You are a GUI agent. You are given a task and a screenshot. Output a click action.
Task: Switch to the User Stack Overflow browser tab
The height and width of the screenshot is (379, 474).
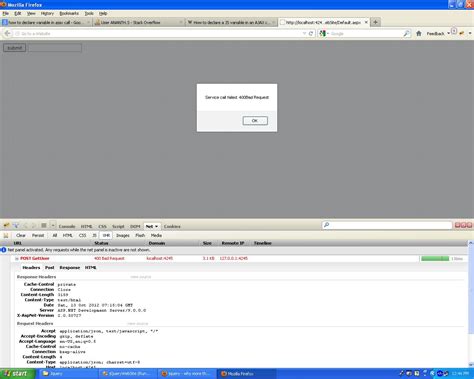138,22
